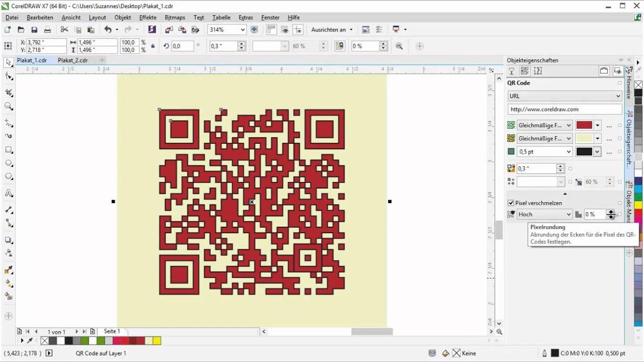The height and width of the screenshot is (362, 644).
Task: Select the Polygon tool
Action: (9, 176)
